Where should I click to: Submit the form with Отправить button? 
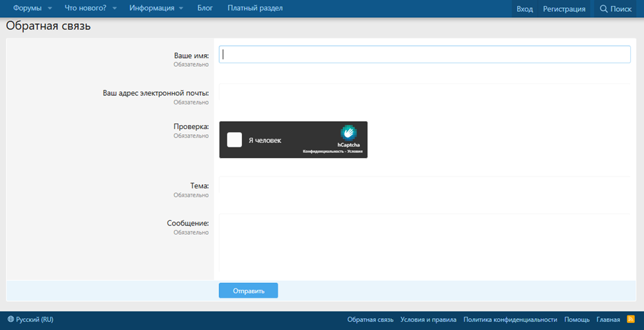(249, 290)
